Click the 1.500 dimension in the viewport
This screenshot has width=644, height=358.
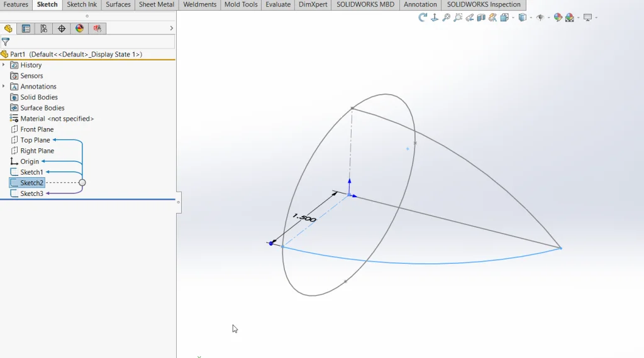pyautogui.click(x=304, y=218)
